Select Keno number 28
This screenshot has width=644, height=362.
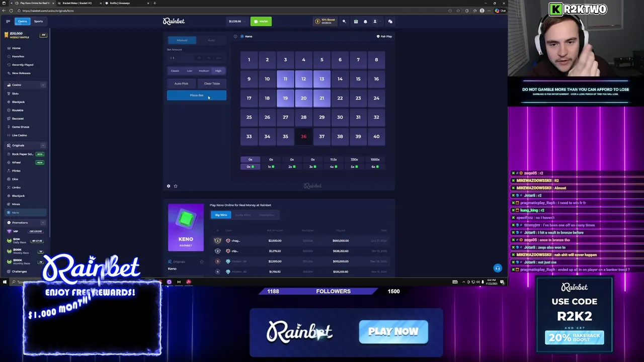click(303, 117)
